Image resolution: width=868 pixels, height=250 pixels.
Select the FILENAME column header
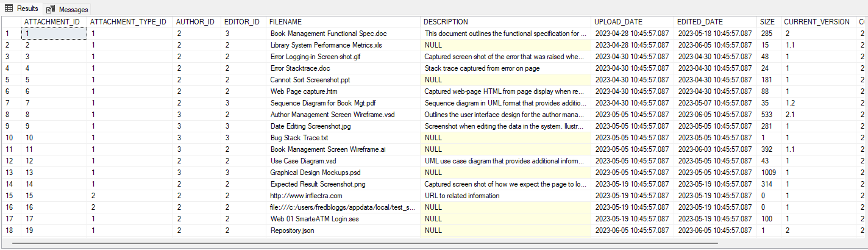[285, 22]
